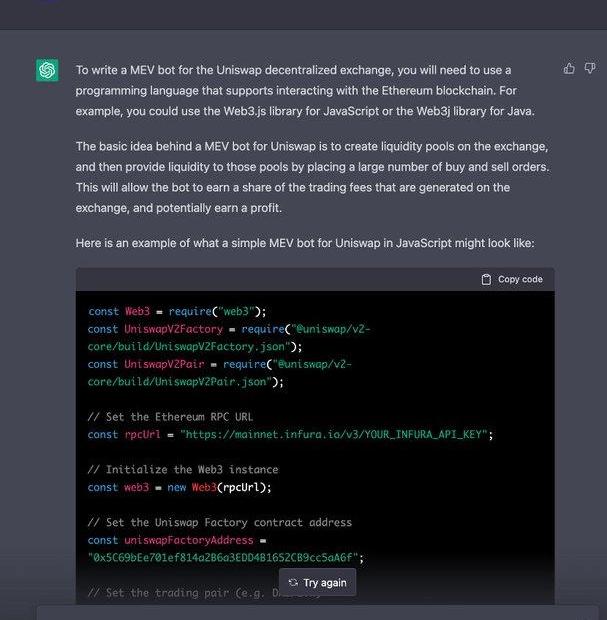Image resolution: width=607 pixels, height=620 pixels.
Task: Click the circular arrows icon in Try again
Action: point(293,582)
